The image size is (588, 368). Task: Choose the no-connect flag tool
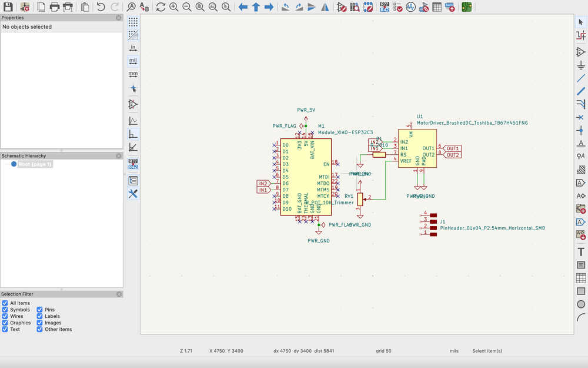581,117
